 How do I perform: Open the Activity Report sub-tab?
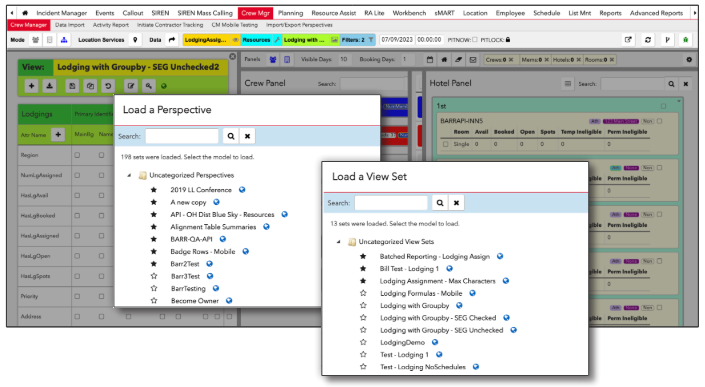point(111,25)
